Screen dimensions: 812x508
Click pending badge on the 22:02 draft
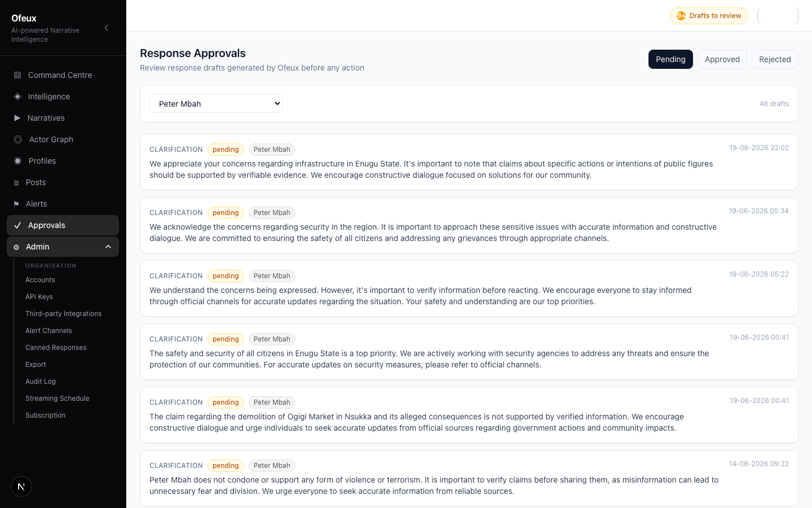point(226,150)
